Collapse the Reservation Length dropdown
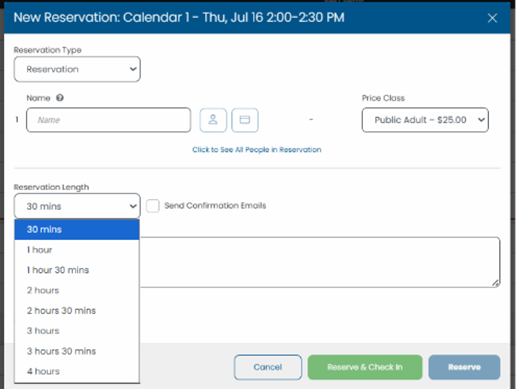516x389 pixels. (77, 206)
